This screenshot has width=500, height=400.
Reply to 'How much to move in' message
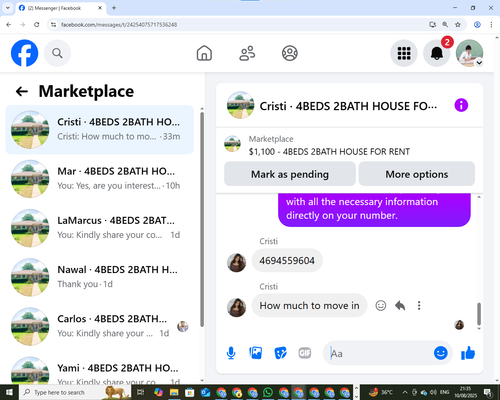[x=400, y=305]
